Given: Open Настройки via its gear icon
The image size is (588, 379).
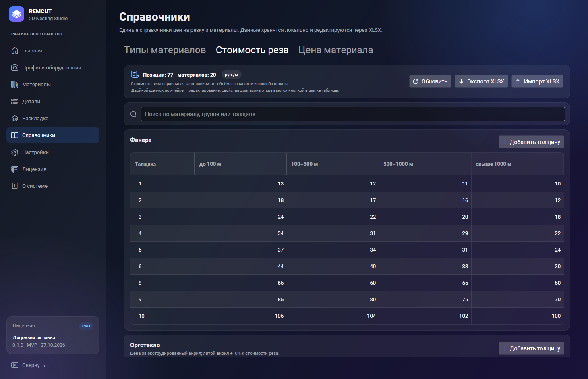Looking at the screenshot, I should (x=15, y=152).
